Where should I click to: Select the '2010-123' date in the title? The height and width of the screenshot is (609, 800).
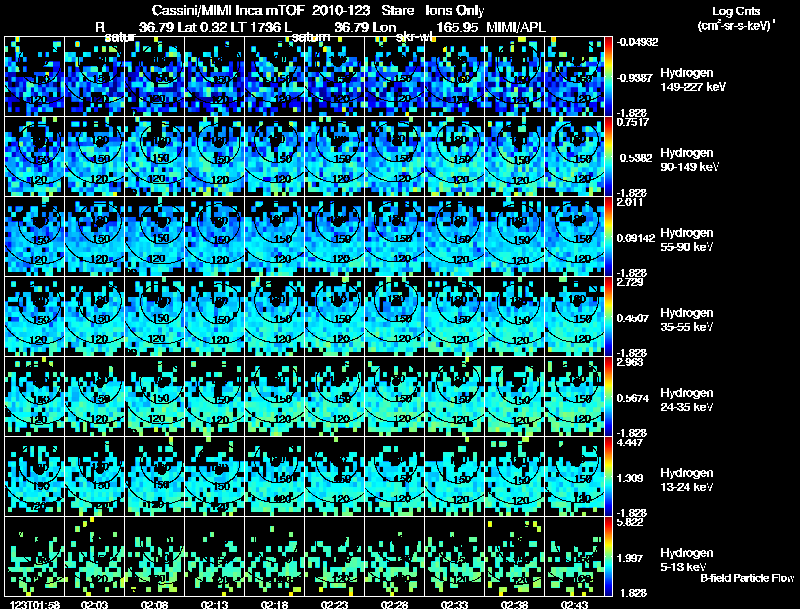coord(341,11)
